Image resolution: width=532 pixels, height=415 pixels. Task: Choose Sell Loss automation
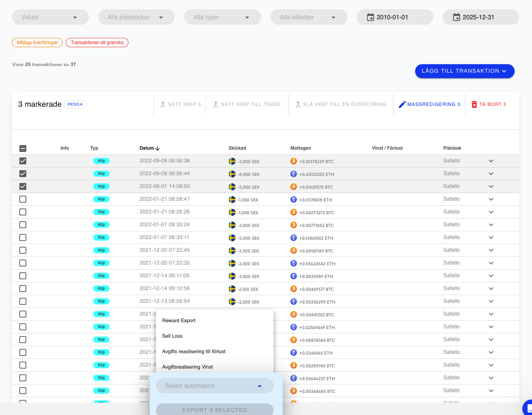point(215,336)
